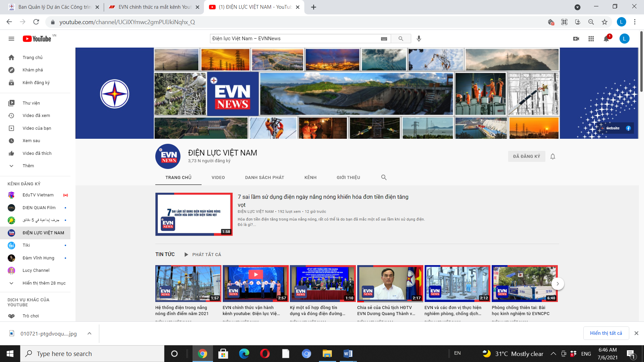This screenshot has height=362, width=644.
Task: Click the address bar URL
Action: click(x=127, y=22)
